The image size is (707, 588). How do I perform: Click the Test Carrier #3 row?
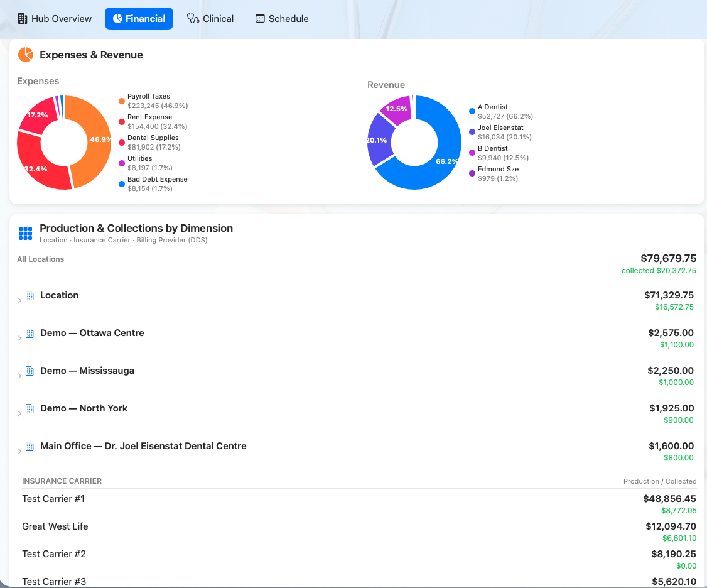coord(359,581)
